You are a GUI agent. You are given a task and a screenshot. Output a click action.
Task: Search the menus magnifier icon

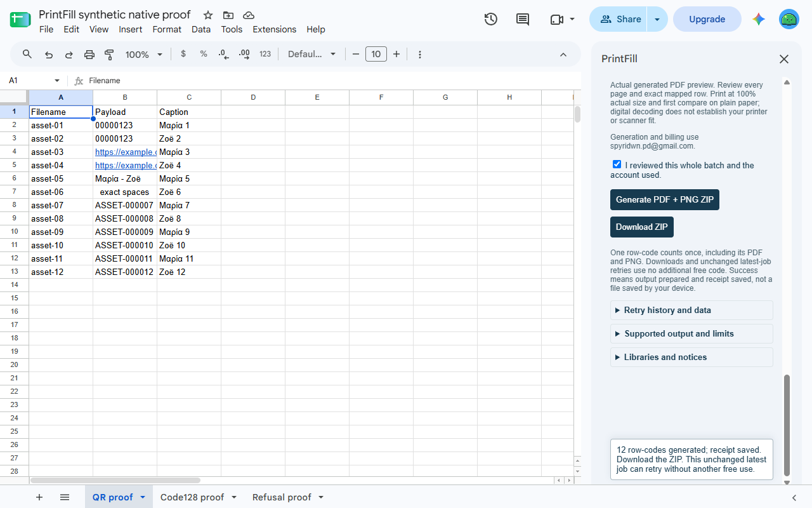click(27, 54)
